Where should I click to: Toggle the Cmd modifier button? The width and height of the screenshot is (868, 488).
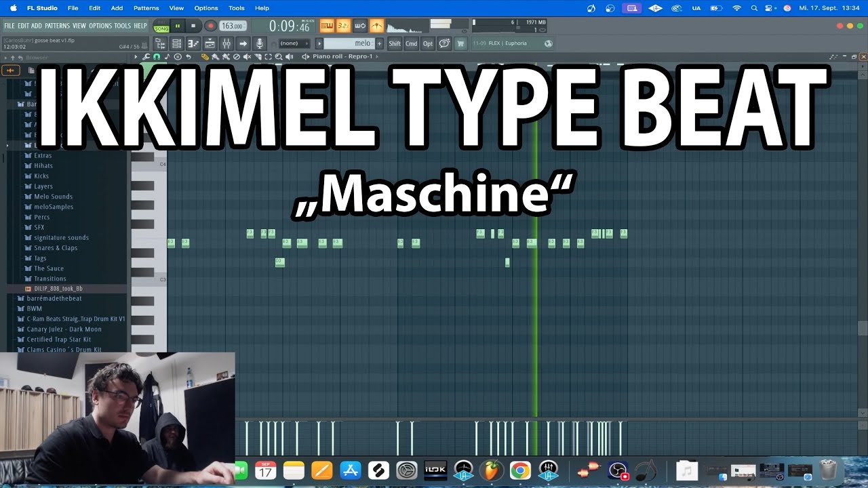tap(411, 43)
